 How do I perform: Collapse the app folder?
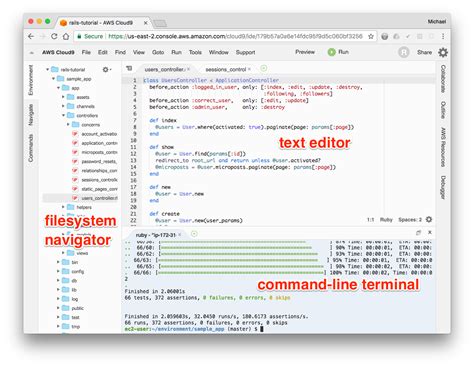58,88
